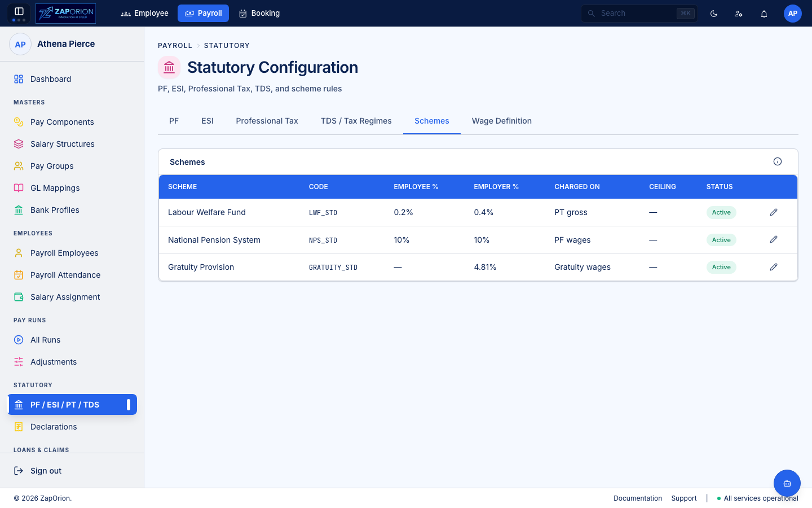Switch to the PF tab
The image size is (812, 508).
pos(174,121)
